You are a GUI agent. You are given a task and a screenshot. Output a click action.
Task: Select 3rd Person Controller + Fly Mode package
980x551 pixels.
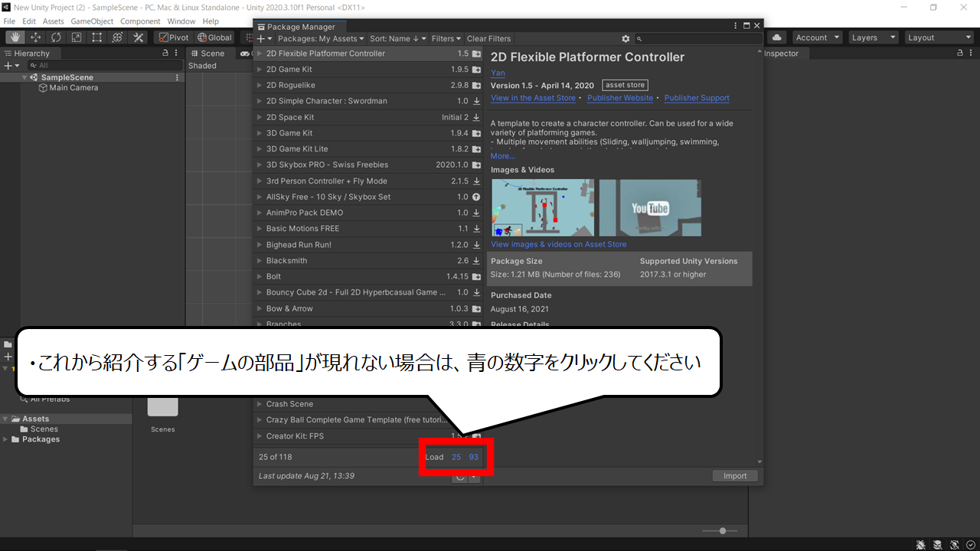368,181
